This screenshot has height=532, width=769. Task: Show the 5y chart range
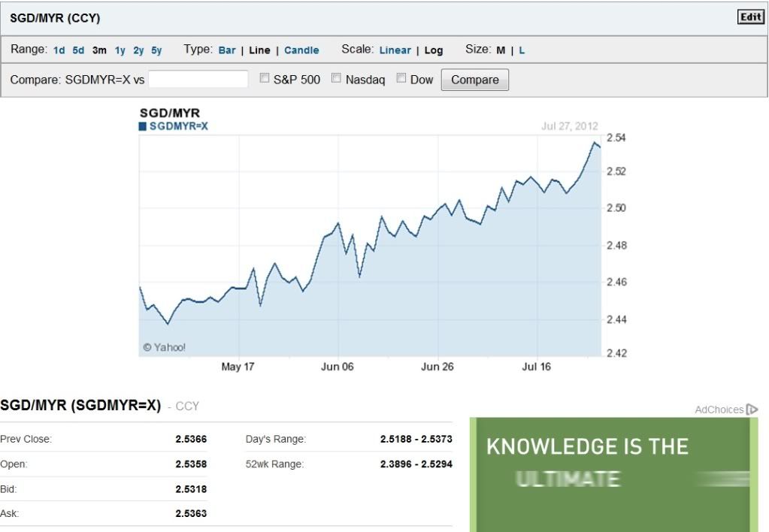click(x=156, y=50)
